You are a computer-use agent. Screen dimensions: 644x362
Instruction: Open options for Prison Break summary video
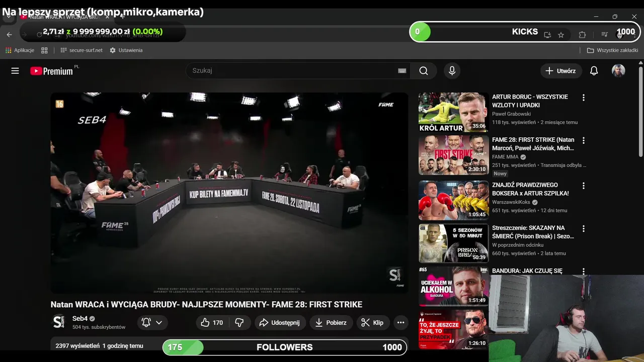584,228
